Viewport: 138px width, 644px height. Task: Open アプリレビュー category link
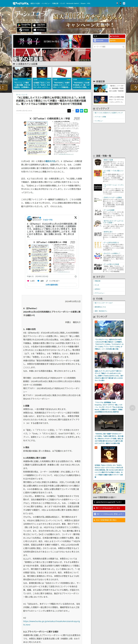tap(99, 293)
